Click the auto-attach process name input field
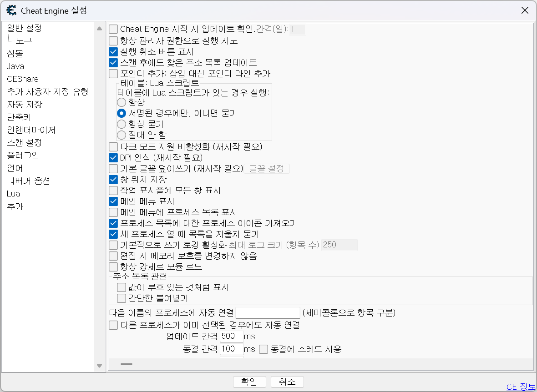 click(x=268, y=312)
